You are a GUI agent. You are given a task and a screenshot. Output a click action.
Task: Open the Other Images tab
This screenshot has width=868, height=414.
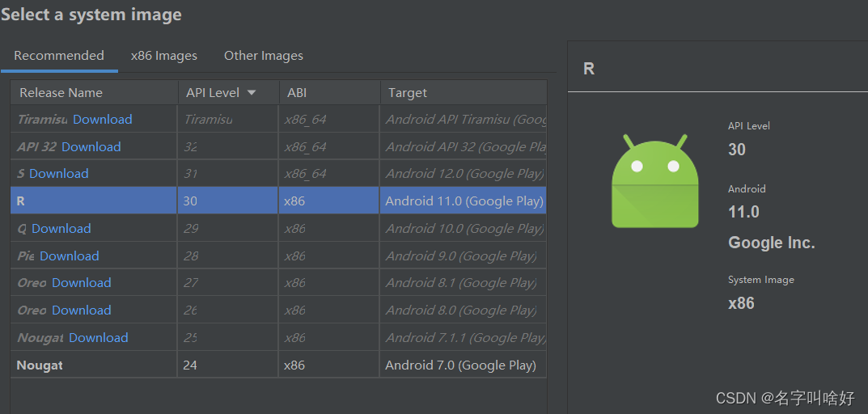click(x=264, y=55)
